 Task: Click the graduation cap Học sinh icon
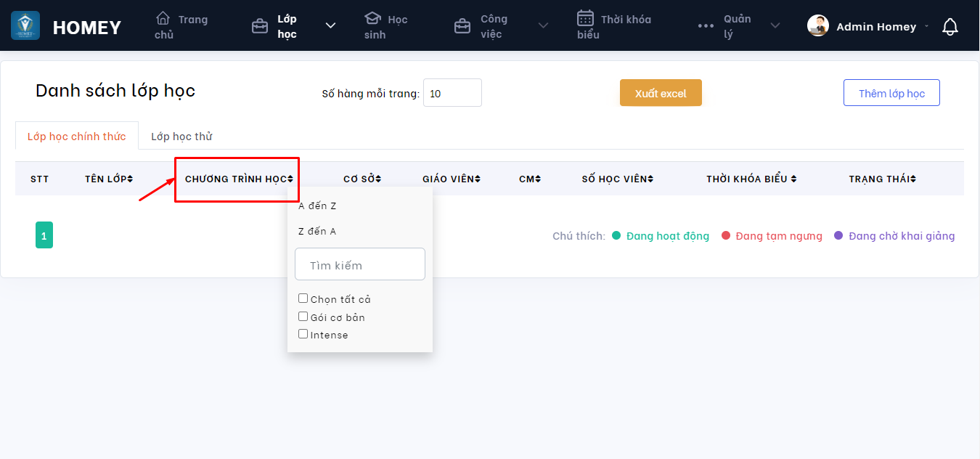click(x=372, y=18)
